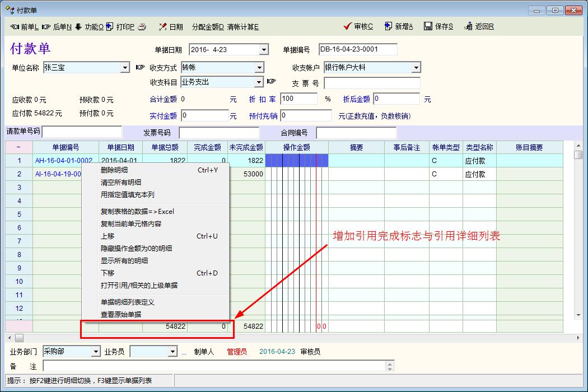Image resolution: width=588 pixels, height=392 pixels.
Task: Click the 打印 print icon
Action: (x=110, y=26)
